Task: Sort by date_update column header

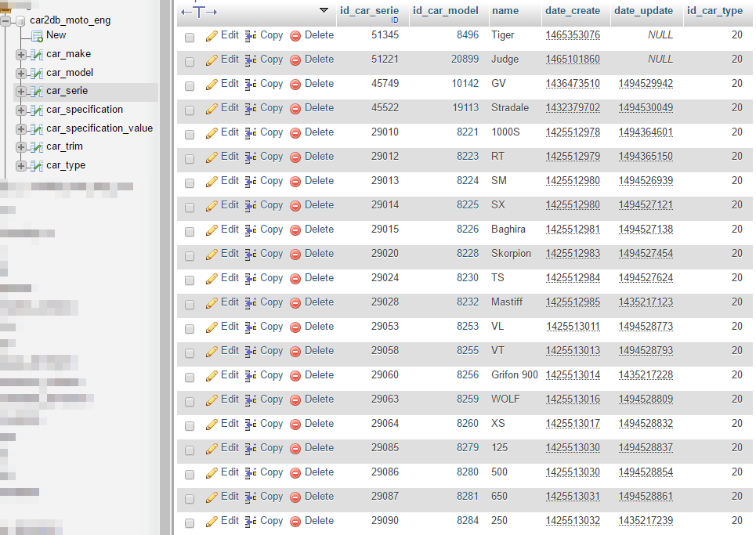Action: pyautogui.click(x=644, y=11)
